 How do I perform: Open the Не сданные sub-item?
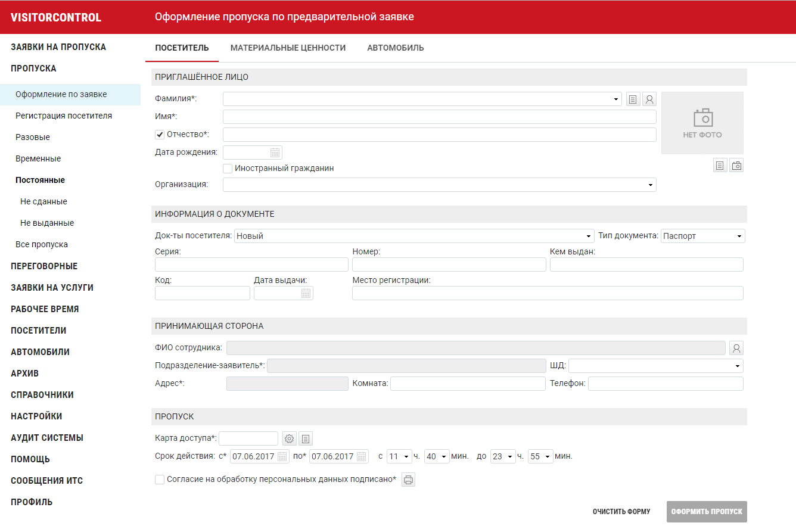(43, 201)
